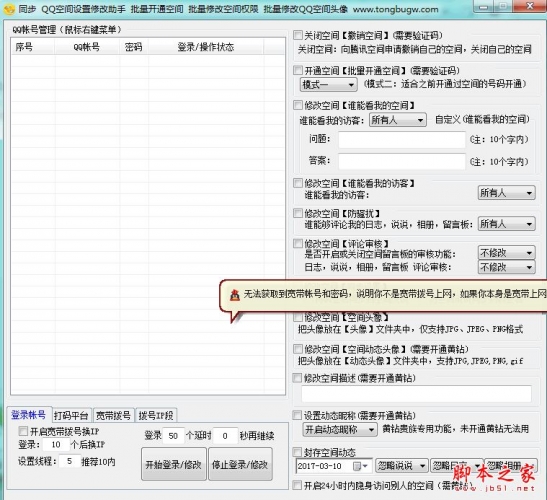Tick 修改空间【空间动态头像】 checkbox
This screenshot has height=500, width=547.
pos(298,349)
